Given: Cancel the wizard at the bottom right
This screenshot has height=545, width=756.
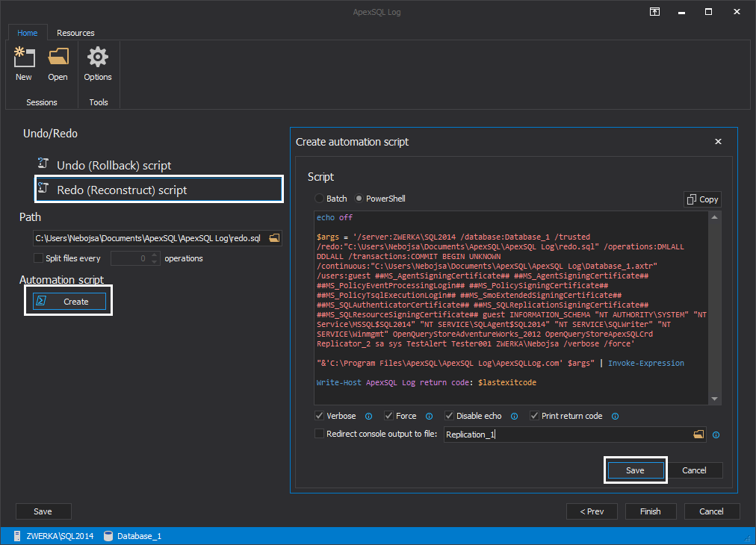Looking at the screenshot, I should point(711,511).
